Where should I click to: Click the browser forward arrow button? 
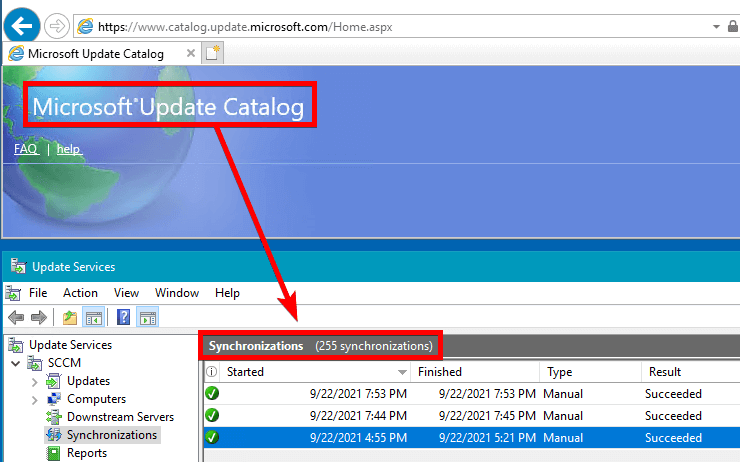57,26
